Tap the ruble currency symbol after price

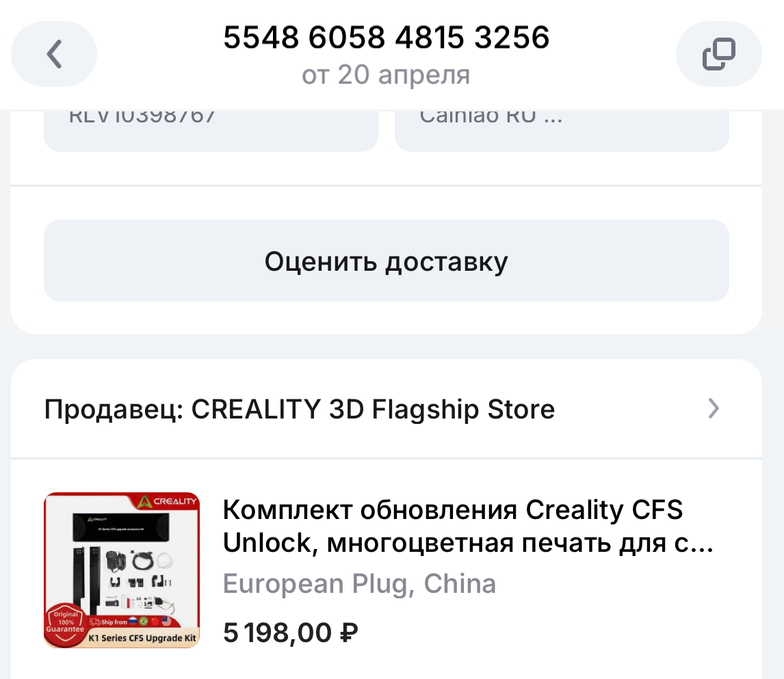pyautogui.click(x=348, y=633)
